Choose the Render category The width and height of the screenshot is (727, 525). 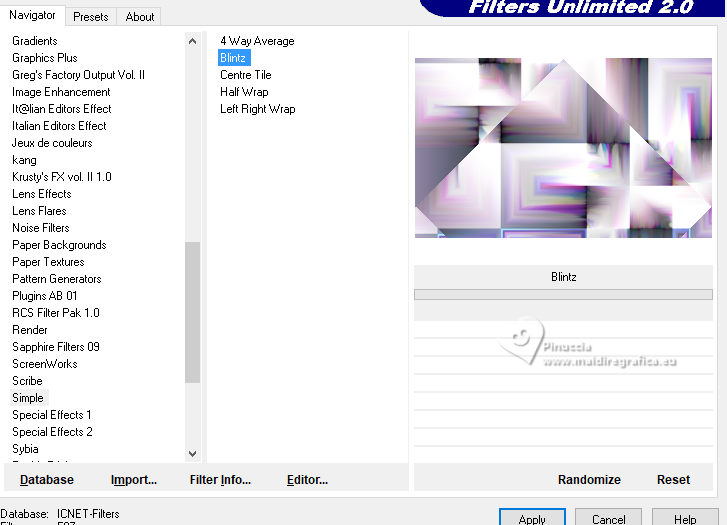(30, 330)
